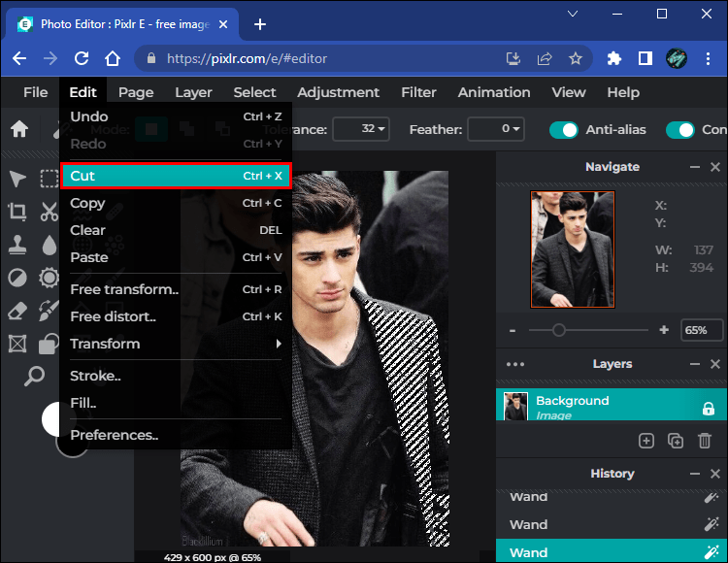The height and width of the screenshot is (563, 728).
Task: Click the Home icon
Action: coord(19,129)
